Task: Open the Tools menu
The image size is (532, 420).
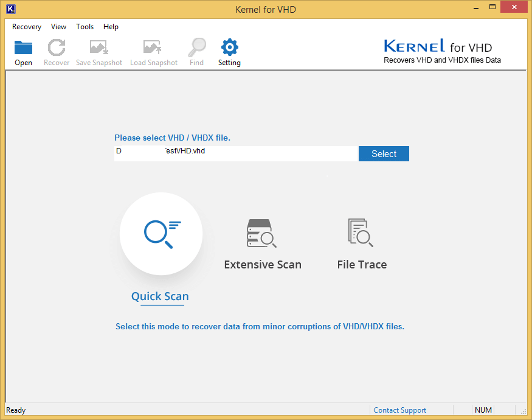Action: coord(85,27)
